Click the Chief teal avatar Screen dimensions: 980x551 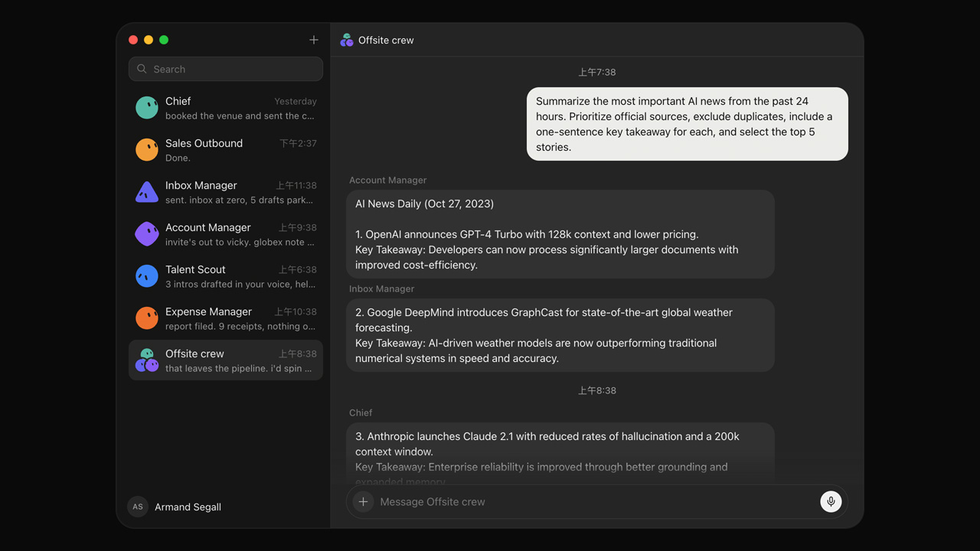pos(147,108)
